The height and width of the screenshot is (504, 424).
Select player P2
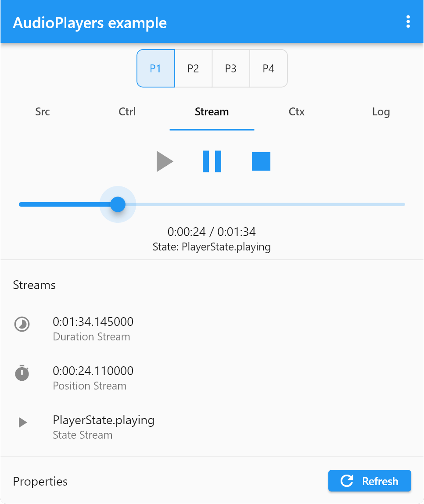click(194, 68)
